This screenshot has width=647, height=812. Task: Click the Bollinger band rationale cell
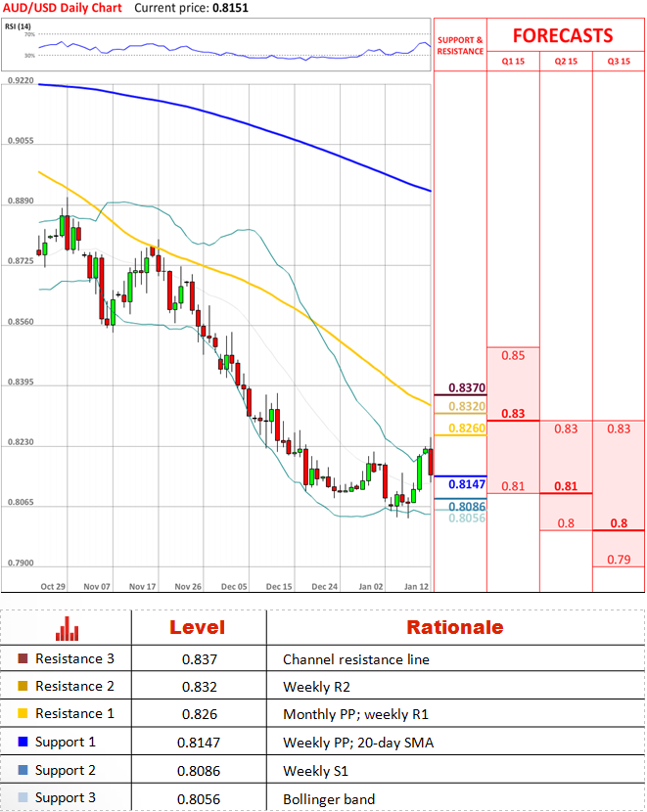329,799
